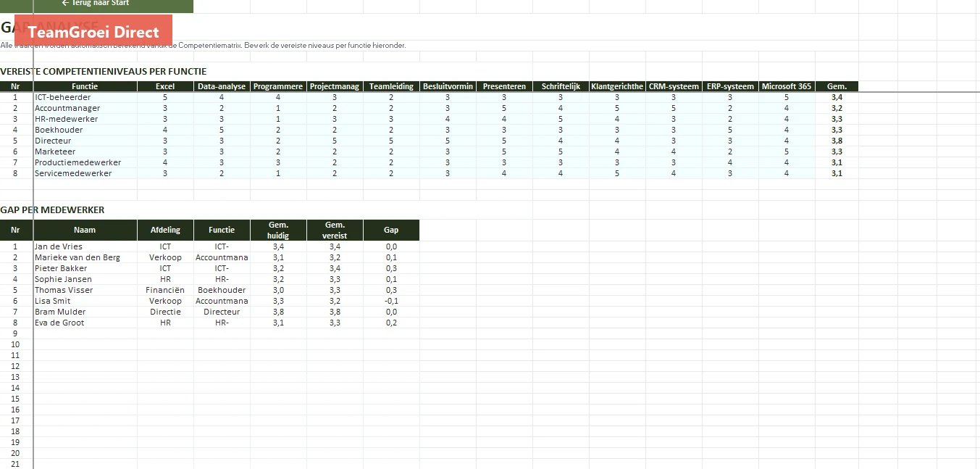Click the VEREISTE COMPETENTIENIVEAUS PER FUNCTIE heading
Viewport: 980px width, 469px height.
104,72
